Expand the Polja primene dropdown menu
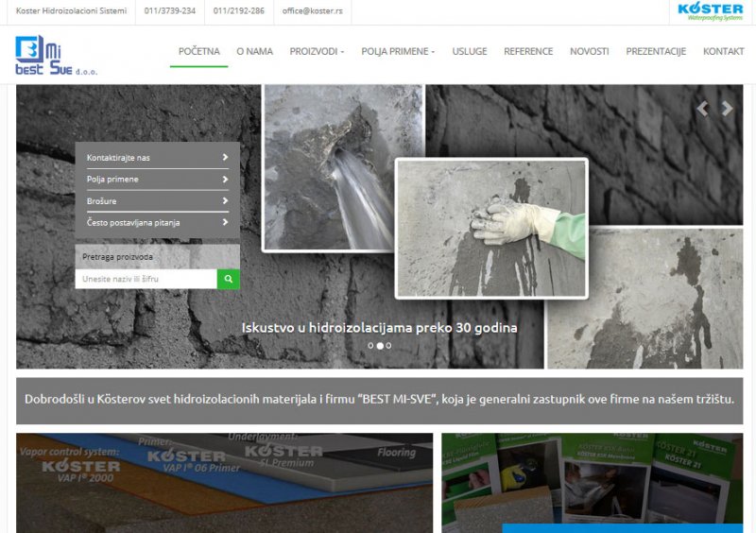The image size is (756, 533). coord(398,51)
